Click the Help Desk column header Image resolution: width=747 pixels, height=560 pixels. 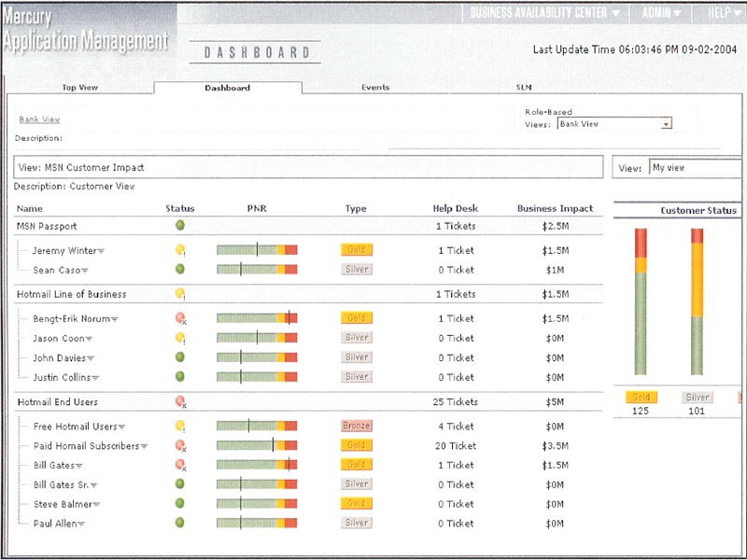coord(456,208)
